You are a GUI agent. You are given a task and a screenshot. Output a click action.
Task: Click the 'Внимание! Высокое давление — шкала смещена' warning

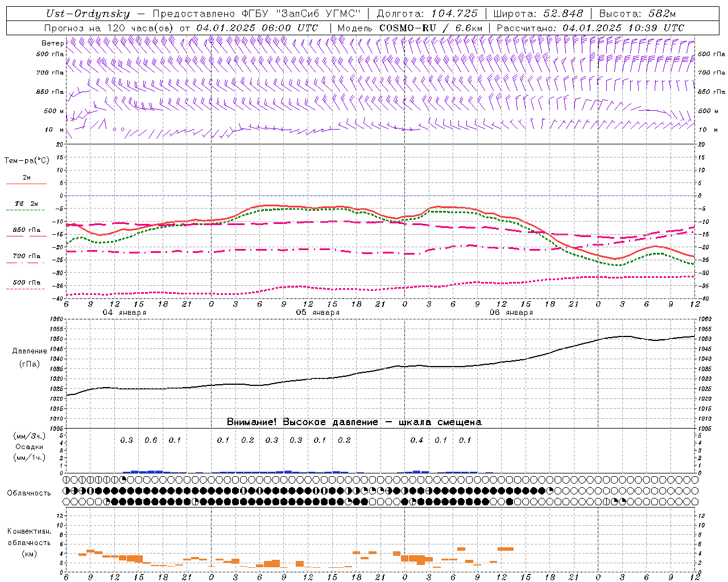point(354,422)
